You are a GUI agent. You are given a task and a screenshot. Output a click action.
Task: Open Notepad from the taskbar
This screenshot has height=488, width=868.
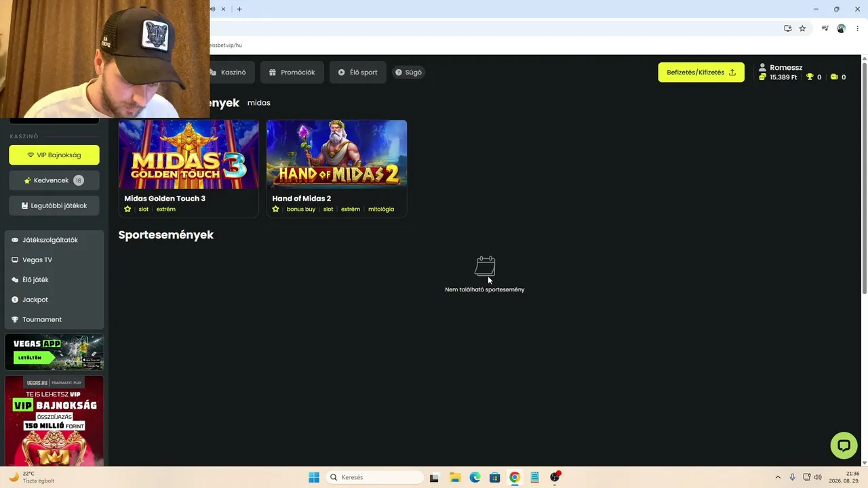535,477
